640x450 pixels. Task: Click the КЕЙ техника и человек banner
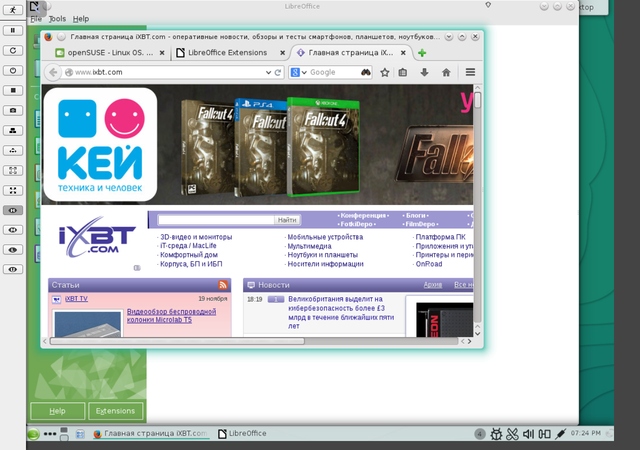pyautogui.click(x=100, y=145)
